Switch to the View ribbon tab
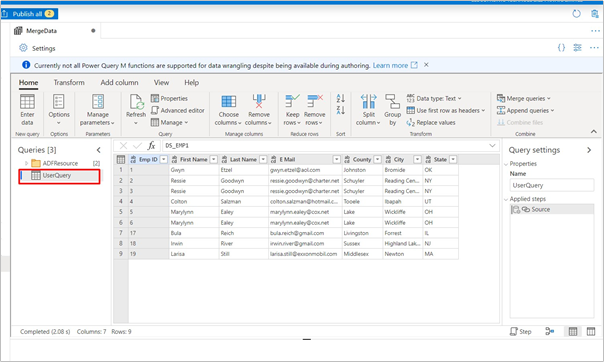The image size is (604, 362). tap(161, 82)
